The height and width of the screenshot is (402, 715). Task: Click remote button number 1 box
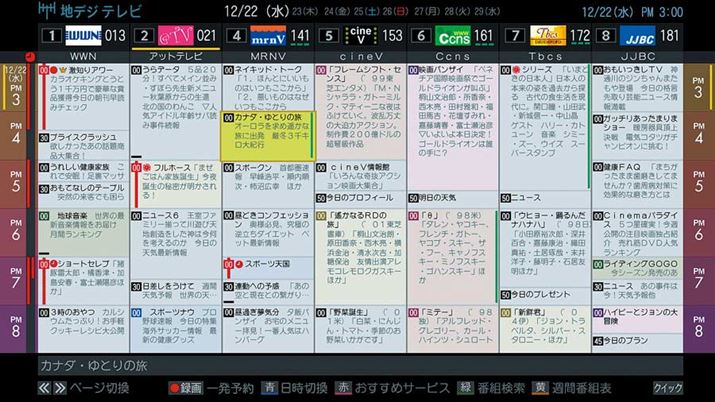[52, 36]
